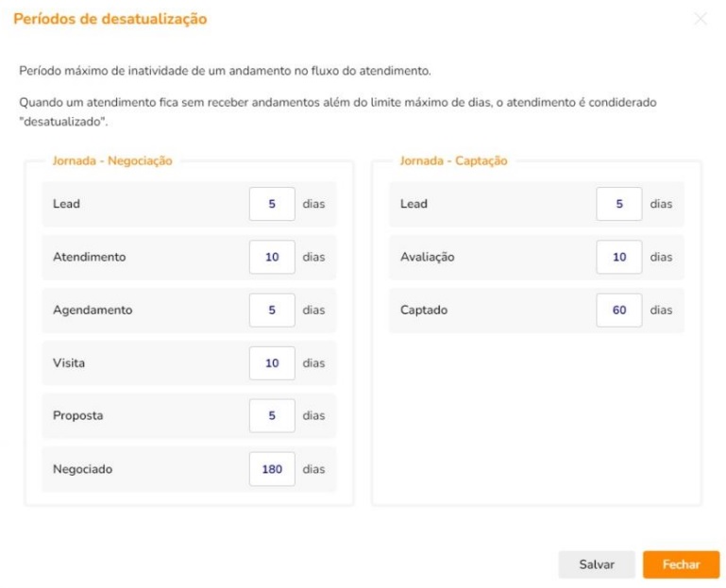Edit the Negociado 180 days field

click(272, 468)
